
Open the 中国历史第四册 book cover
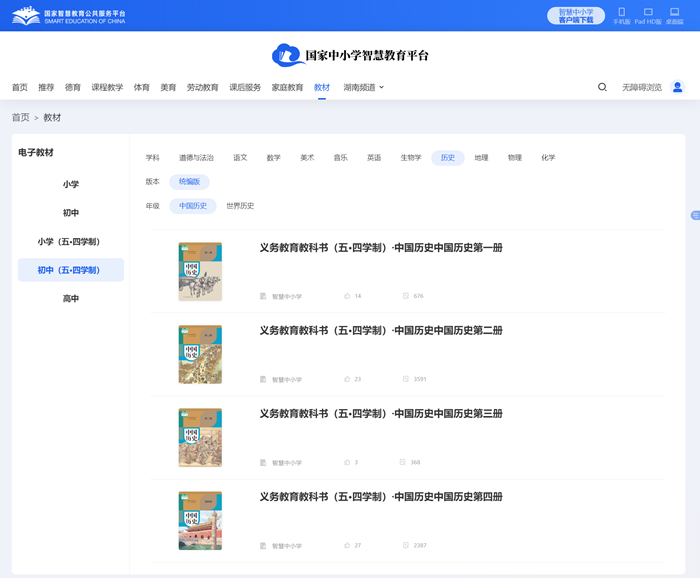[x=200, y=520]
